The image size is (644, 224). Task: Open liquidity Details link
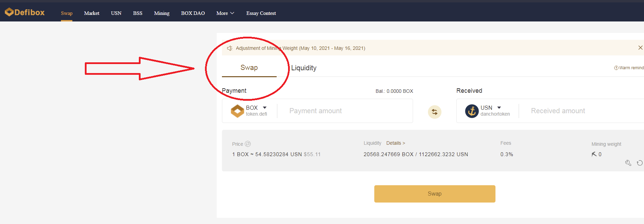tap(395, 143)
